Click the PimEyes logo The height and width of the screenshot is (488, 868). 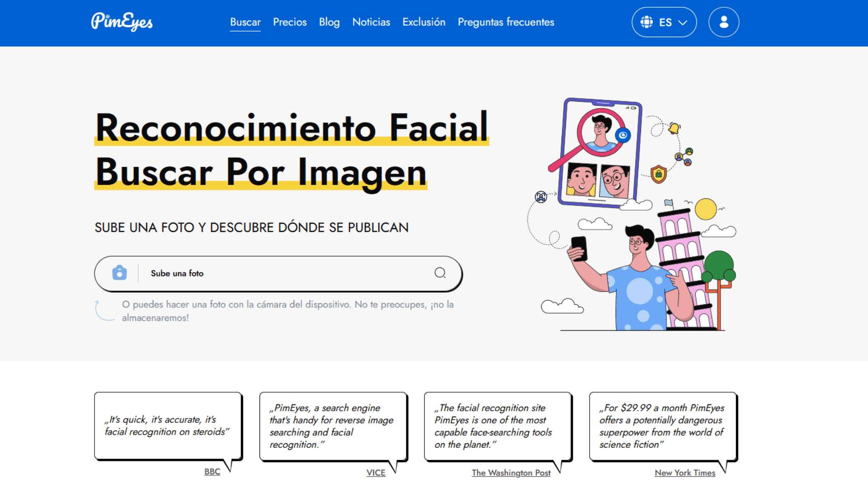tap(121, 22)
